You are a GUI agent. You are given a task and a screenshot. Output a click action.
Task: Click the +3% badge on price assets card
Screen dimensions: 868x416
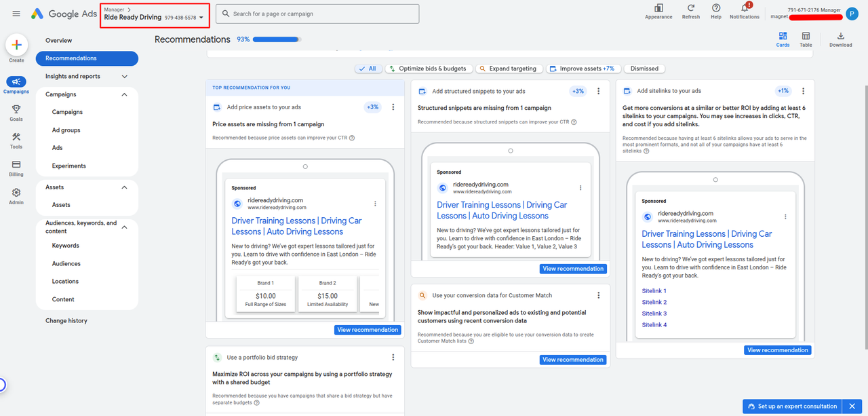tap(373, 107)
